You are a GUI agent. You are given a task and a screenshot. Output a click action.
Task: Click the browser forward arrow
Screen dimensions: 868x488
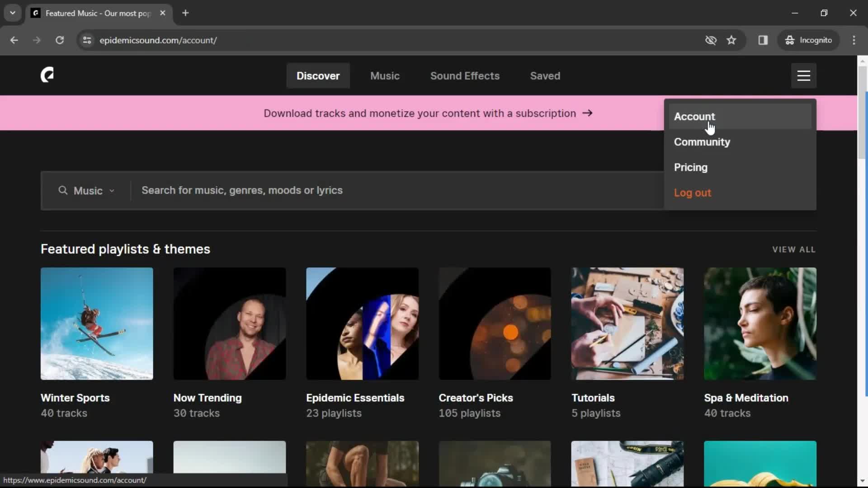coord(37,40)
